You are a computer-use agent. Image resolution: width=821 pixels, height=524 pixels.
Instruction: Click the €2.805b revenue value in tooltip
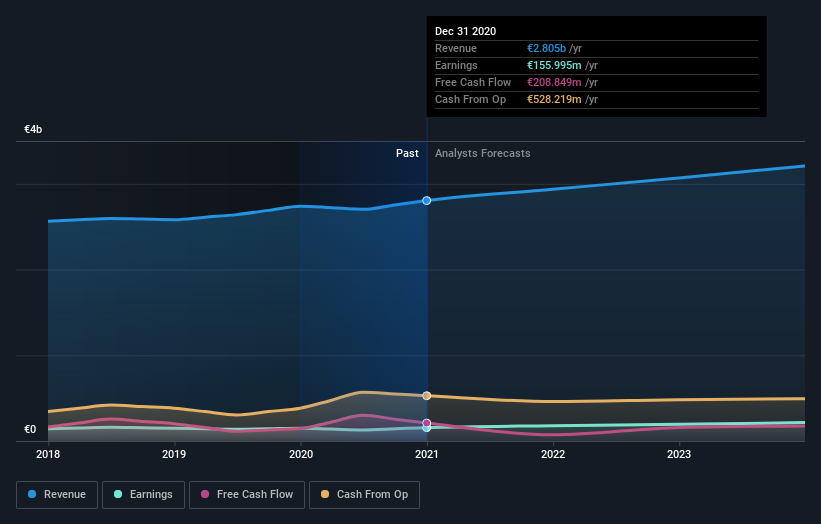[x=546, y=48]
